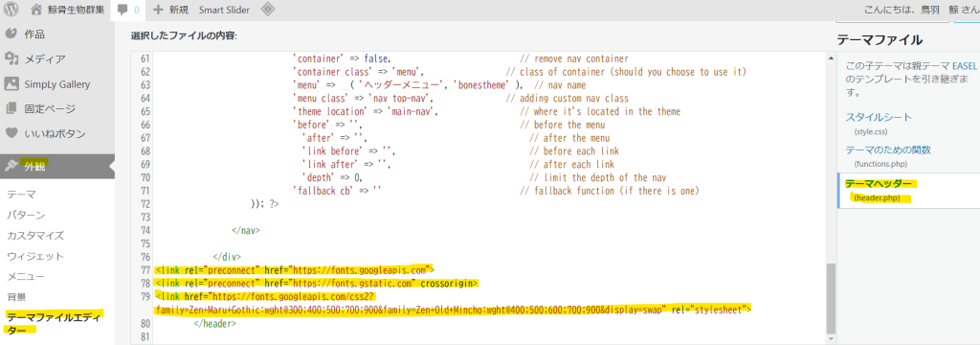Click the plus 新規 icon
This screenshot has height=345, width=980.
158,10
